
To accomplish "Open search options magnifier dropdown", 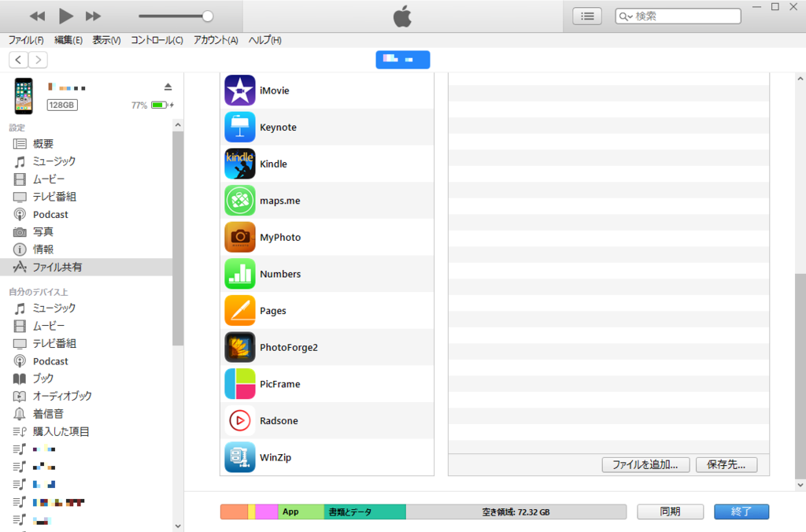I will coord(626,17).
